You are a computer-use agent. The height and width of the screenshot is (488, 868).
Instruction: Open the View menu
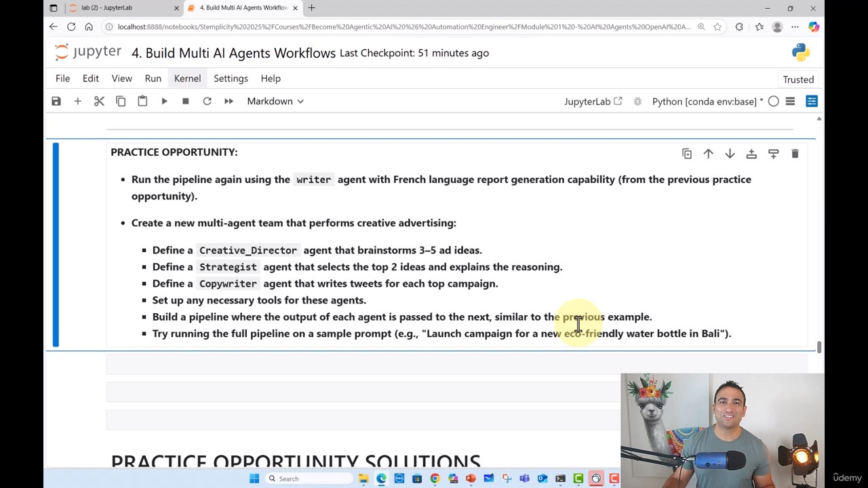pos(122,79)
